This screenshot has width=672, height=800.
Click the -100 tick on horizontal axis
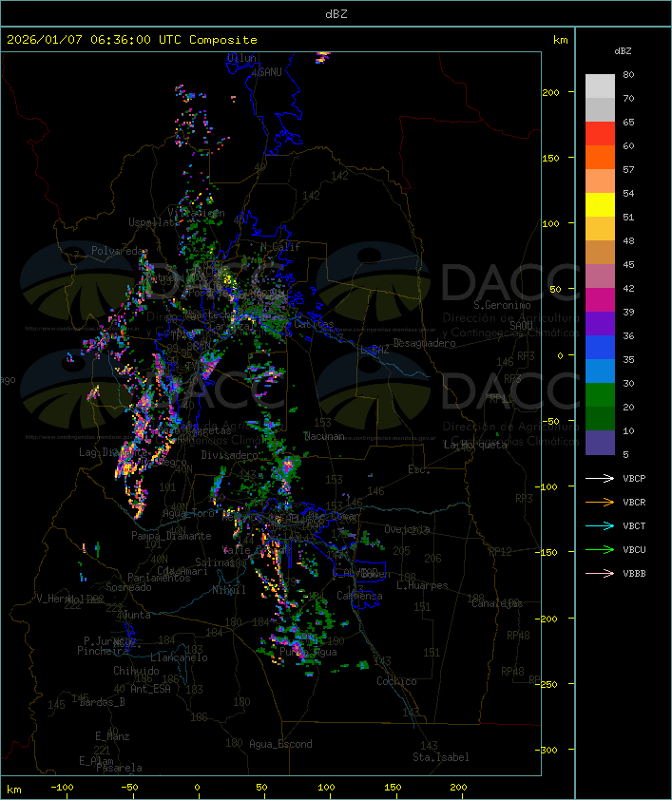62,788
